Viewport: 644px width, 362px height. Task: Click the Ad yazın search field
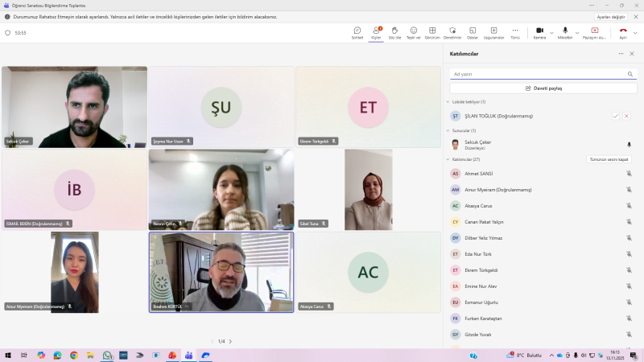[x=539, y=73]
